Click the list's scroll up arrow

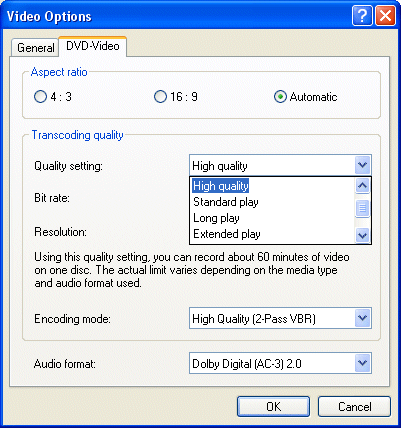click(x=362, y=186)
